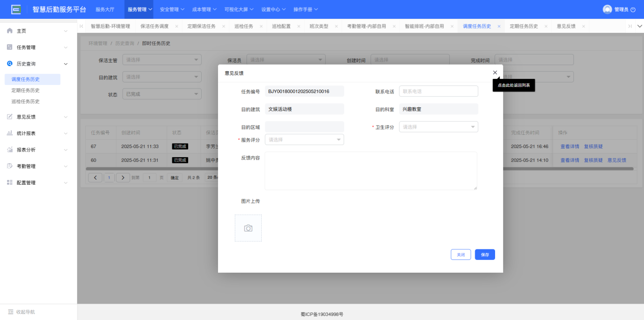Close the 巡检任务 tab
This screenshot has width=644, height=320.
tap(261, 26)
